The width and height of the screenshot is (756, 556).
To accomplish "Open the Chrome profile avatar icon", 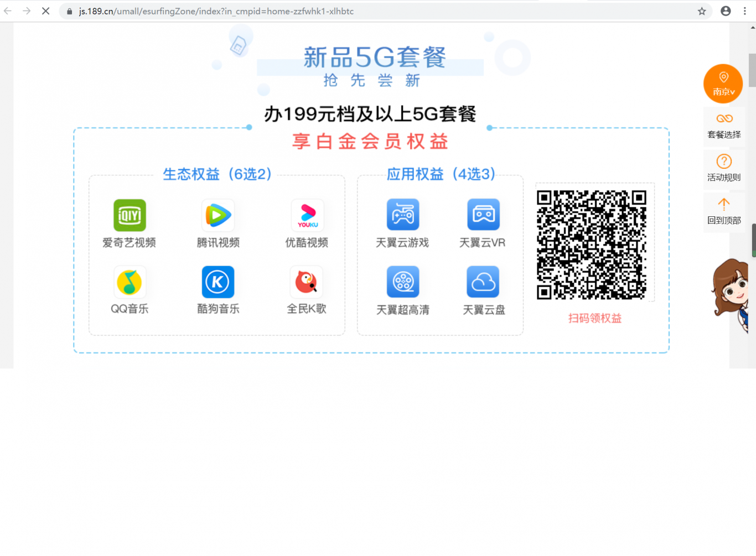I will tap(726, 11).
